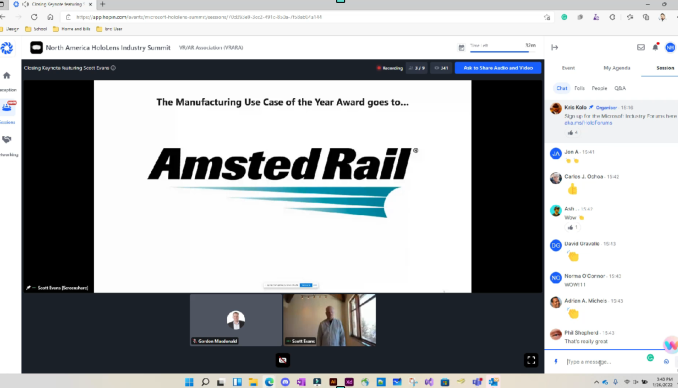
Task: Switch to the Session tab
Action: [x=665, y=68]
